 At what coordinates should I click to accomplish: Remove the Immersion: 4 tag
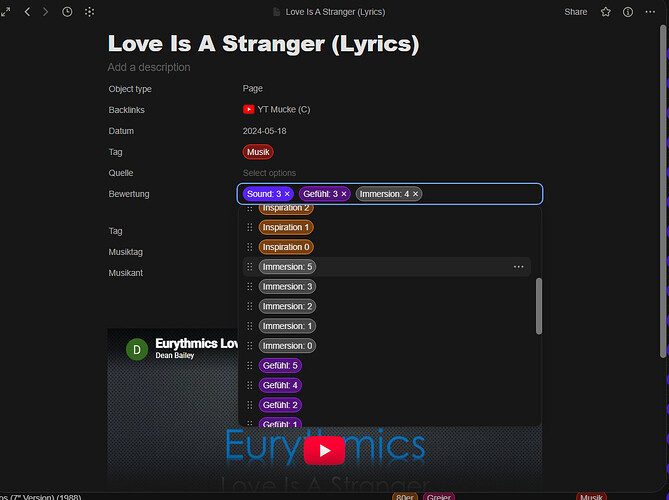415,194
